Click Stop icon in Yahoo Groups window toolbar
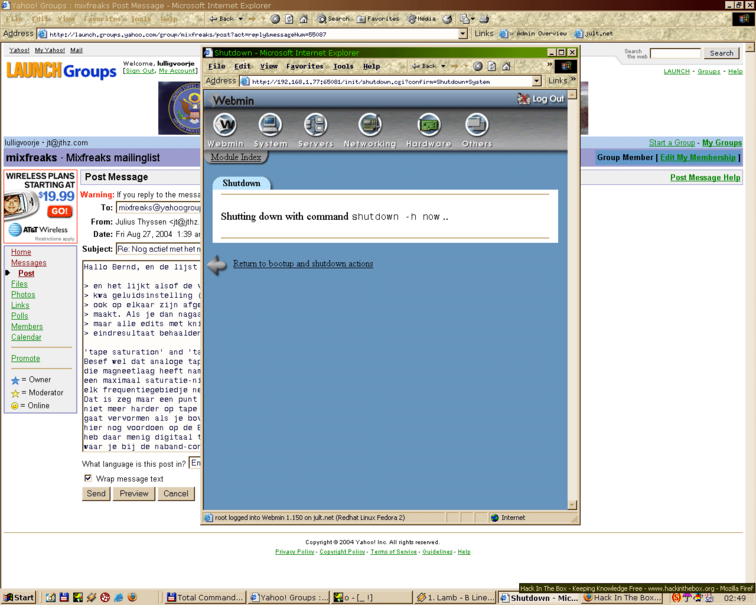 coord(275,19)
